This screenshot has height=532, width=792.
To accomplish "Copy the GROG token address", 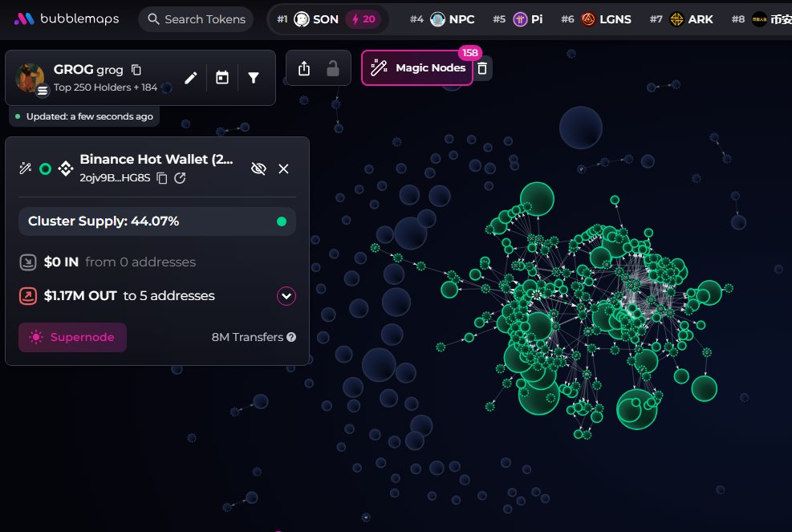I will (x=136, y=70).
